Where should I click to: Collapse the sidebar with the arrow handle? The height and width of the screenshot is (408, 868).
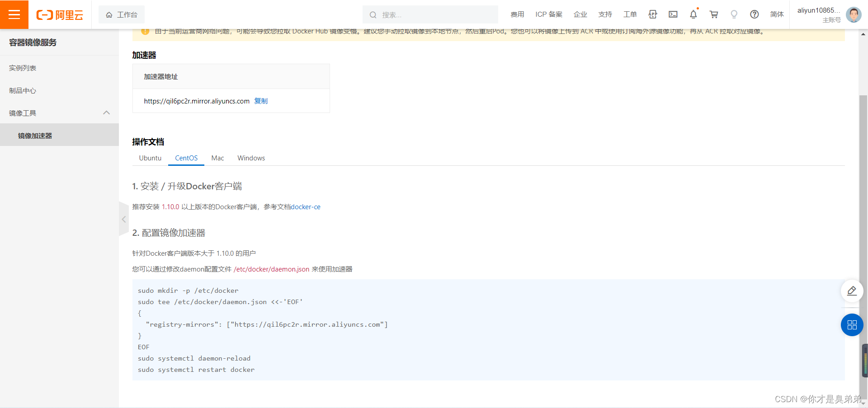[124, 219]
